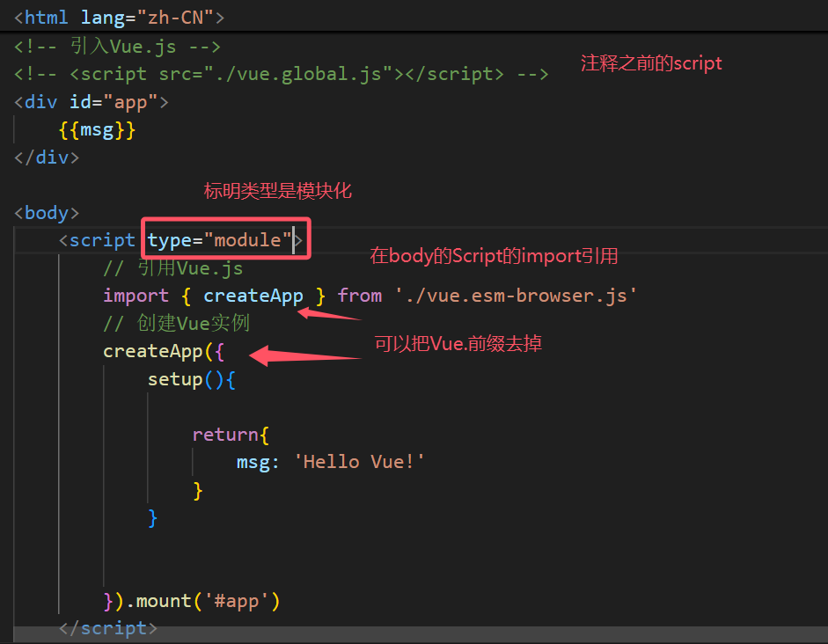
Task: Click the }).mount('#app') line
Action: click(x=192, y=601)
